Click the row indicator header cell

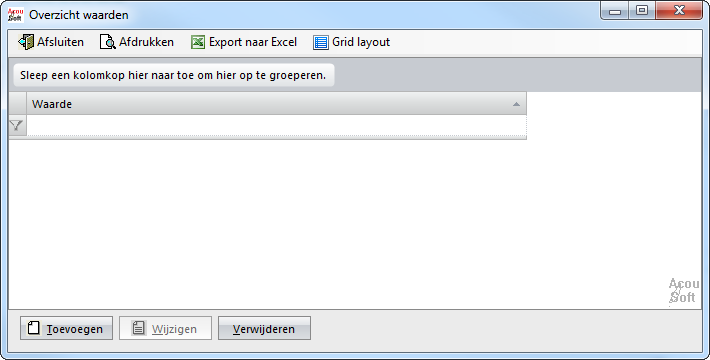click(x=18, y=104)
